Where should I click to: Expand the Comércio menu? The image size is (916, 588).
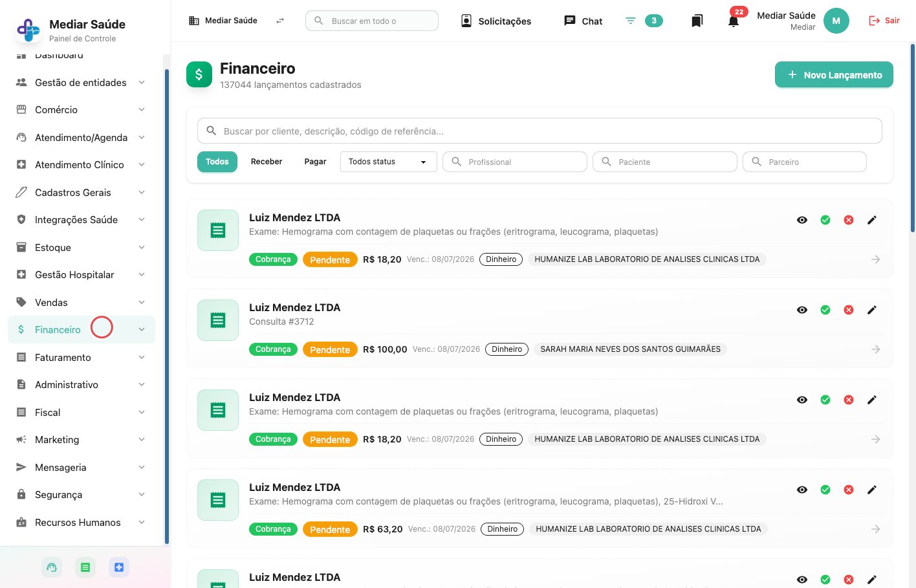click(x=81, y=110)
